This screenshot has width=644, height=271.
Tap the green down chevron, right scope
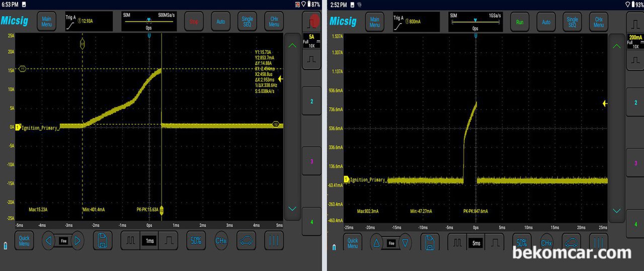[616, 210]
